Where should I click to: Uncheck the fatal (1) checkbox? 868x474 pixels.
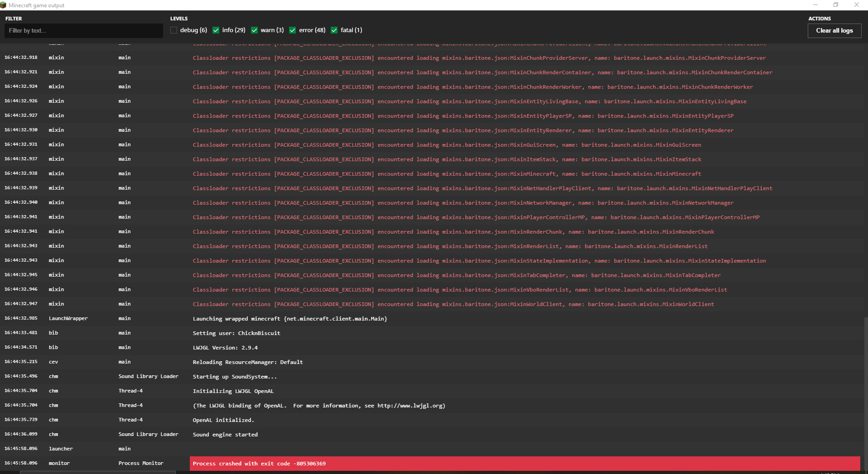[x=334, y=30]
